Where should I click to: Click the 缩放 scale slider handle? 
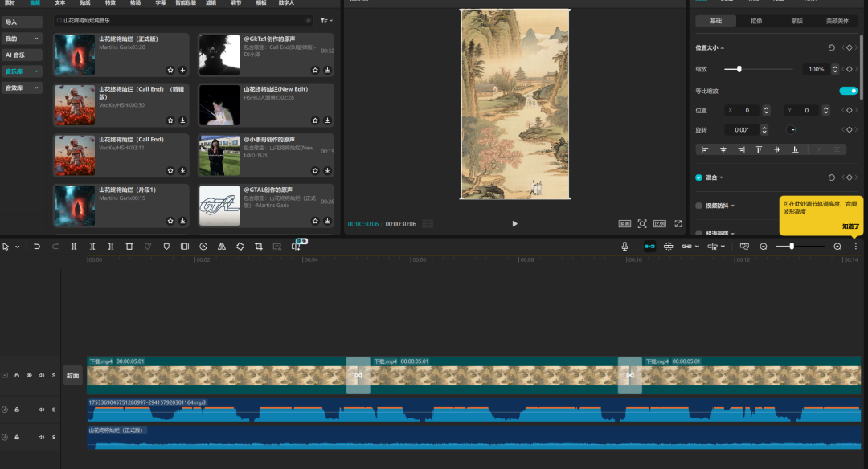tap(739, 69)
